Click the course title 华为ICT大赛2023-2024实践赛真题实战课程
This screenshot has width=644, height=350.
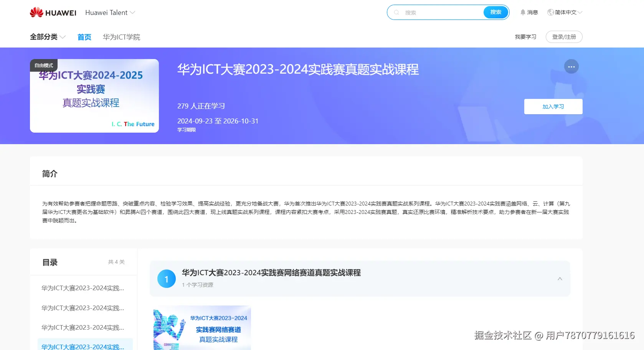click(298, 69)
